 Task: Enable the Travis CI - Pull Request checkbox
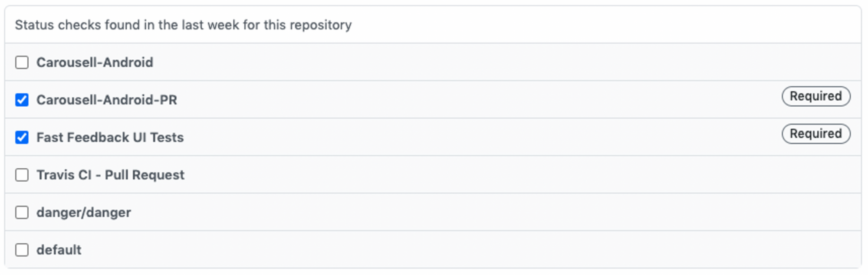(22, 175)
